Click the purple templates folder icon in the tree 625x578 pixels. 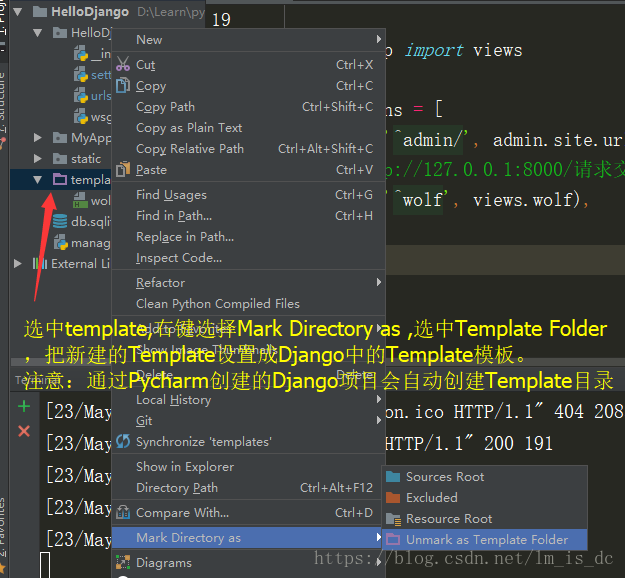60,179
